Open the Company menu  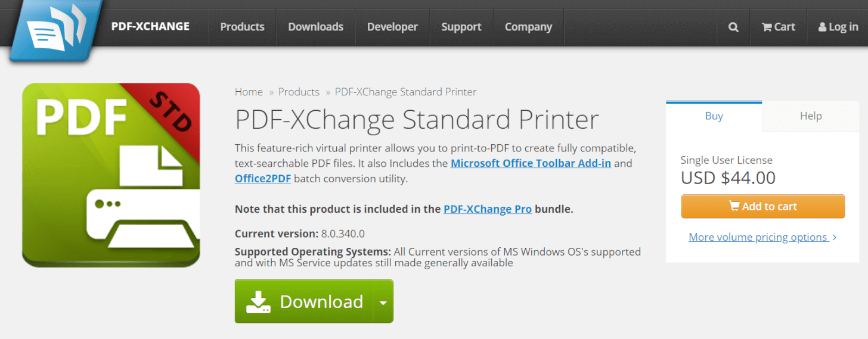tap(528, 27)
